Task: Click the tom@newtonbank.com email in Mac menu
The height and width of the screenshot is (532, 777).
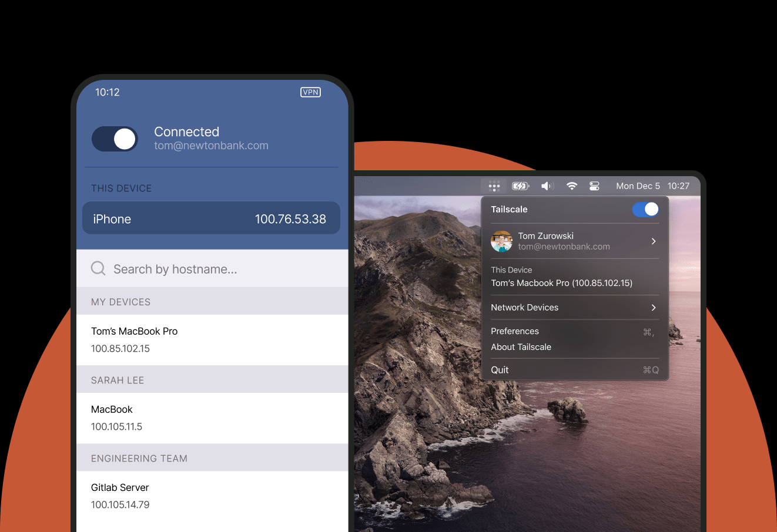Action: (564, 247)
